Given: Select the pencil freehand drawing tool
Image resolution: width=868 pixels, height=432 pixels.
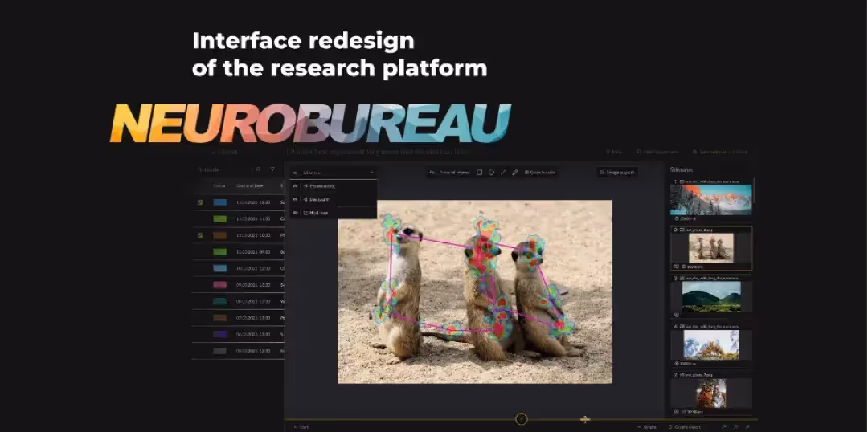Looking at the screenshot, I should tap(515, 172).
